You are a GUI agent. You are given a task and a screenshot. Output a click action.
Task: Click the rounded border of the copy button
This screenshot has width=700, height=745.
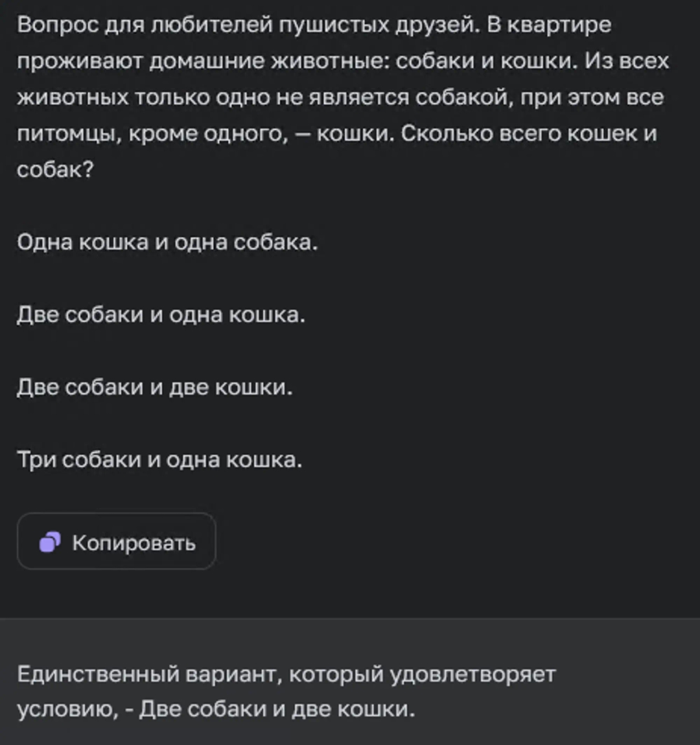pos(117,516)
